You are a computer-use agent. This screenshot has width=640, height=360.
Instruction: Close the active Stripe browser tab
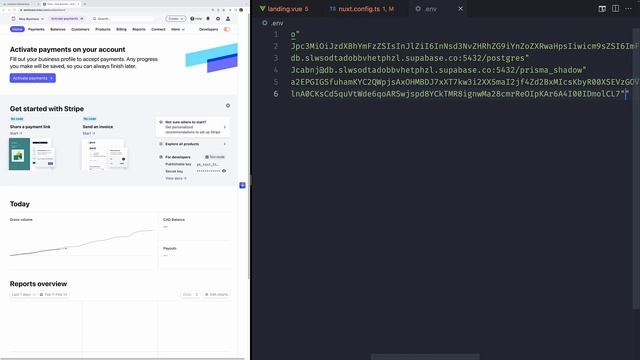[x=78, y=4]
